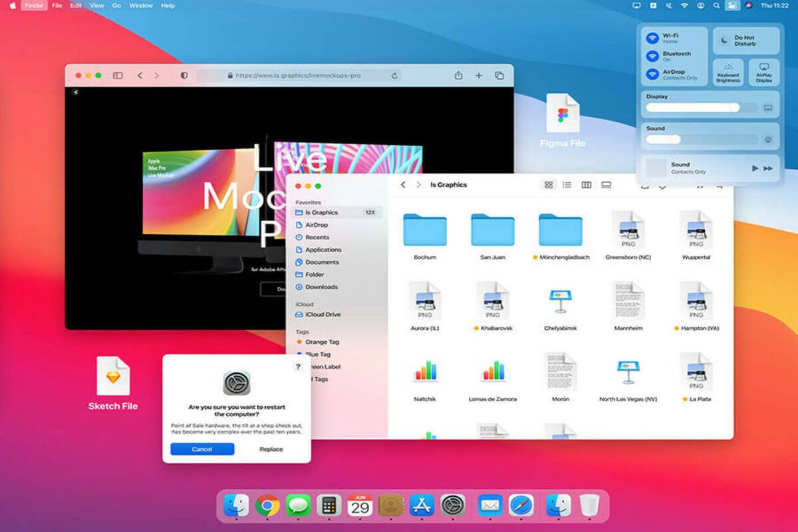Open the Window menu in menu bar
The image size is (798, 532).
tap(141, 5)
